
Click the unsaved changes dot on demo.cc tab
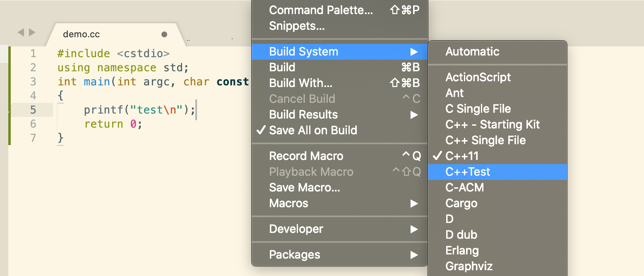coord(164,35)
